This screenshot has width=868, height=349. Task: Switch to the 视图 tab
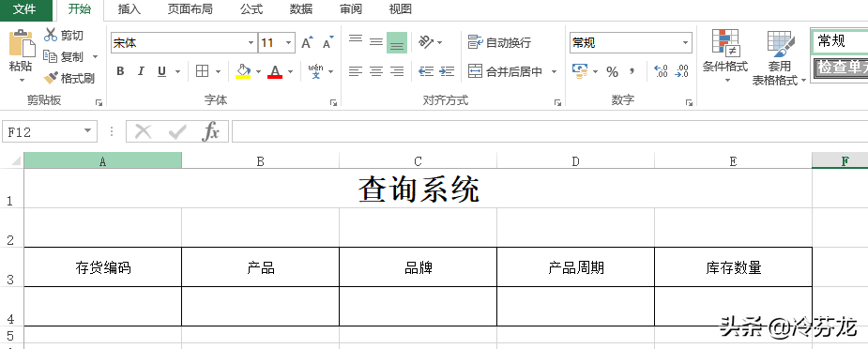[401, 9]
